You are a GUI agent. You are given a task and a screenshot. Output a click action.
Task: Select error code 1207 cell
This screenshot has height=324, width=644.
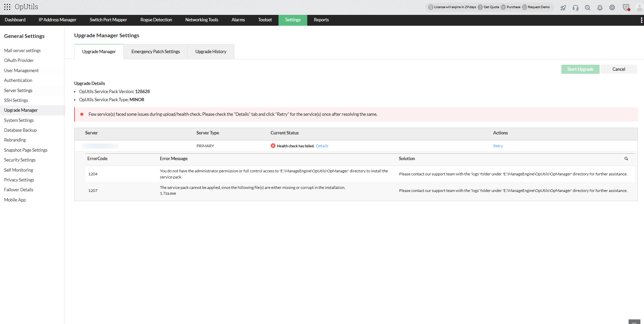click(93, 191)
